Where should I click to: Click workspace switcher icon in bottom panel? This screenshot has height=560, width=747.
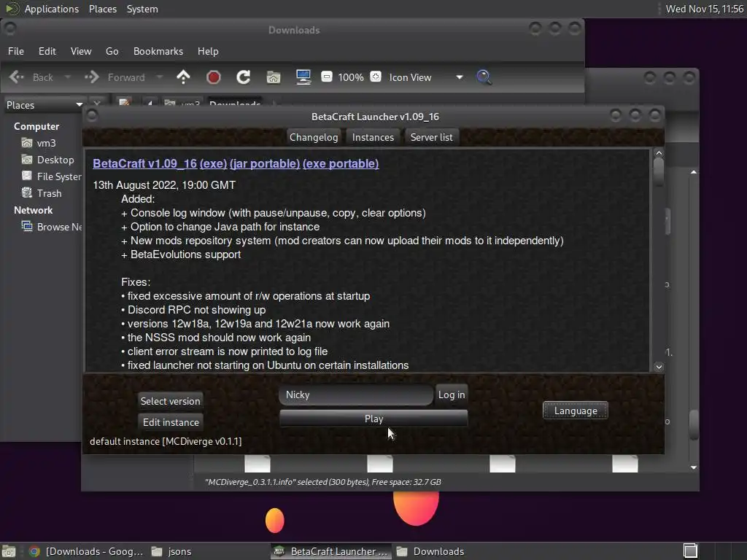pos(690,551)
